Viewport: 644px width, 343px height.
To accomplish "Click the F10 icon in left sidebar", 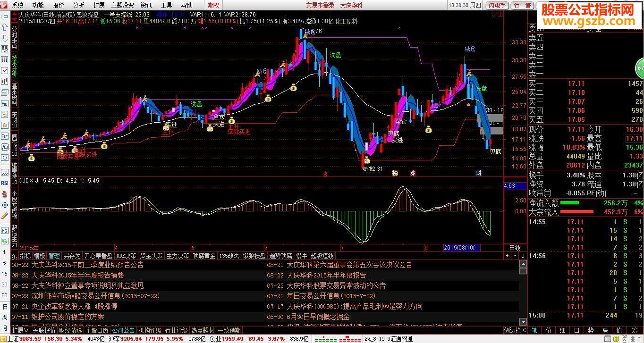I will [5, 103].
